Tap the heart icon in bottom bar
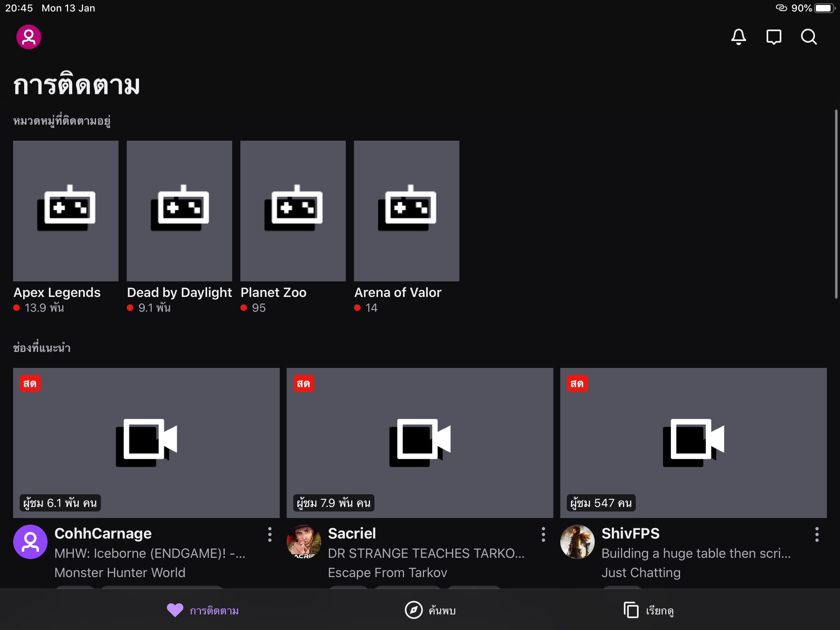The width and height of the screenshot is (840, 630). [175, 610]
